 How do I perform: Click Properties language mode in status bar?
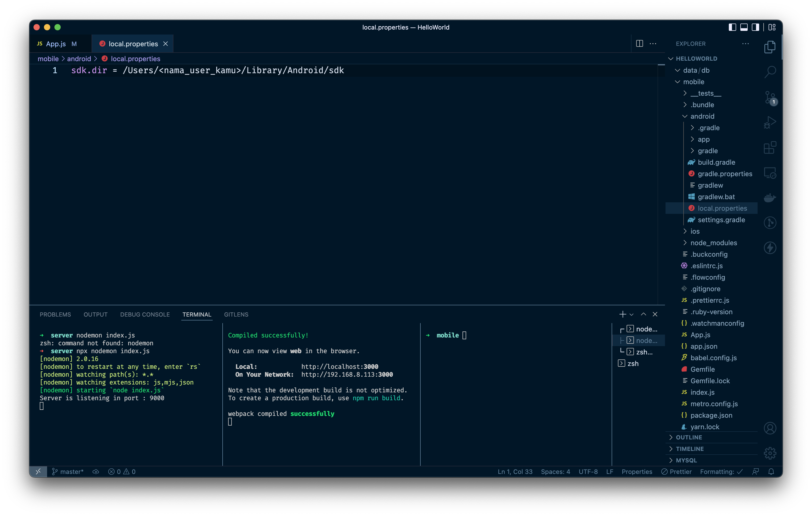pos(637,472)
